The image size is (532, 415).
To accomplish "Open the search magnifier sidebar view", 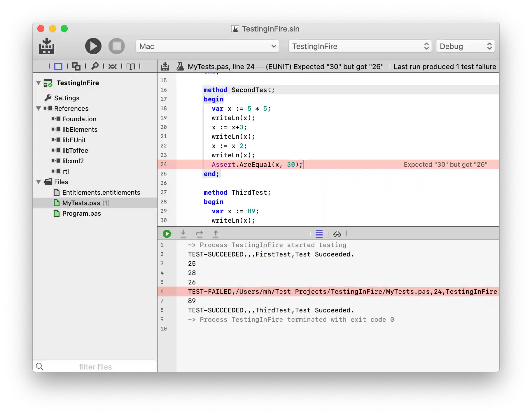I will [94, 66].
